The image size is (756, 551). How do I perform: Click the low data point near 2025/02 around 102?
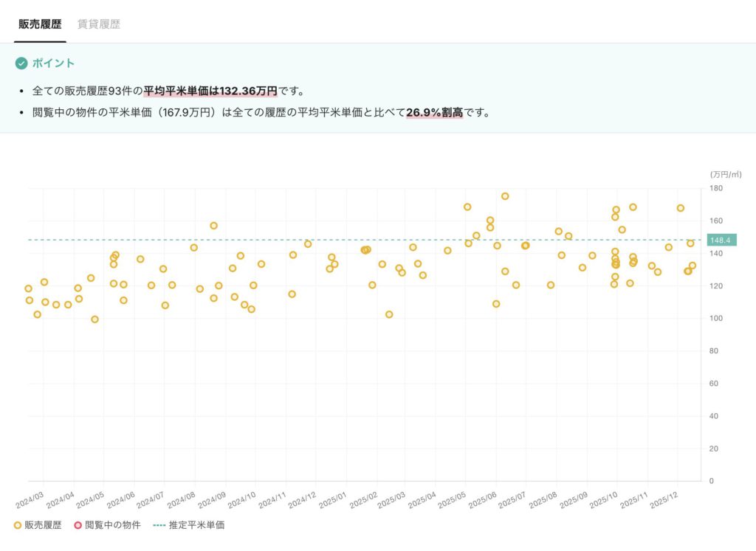(x=389, y=314)
